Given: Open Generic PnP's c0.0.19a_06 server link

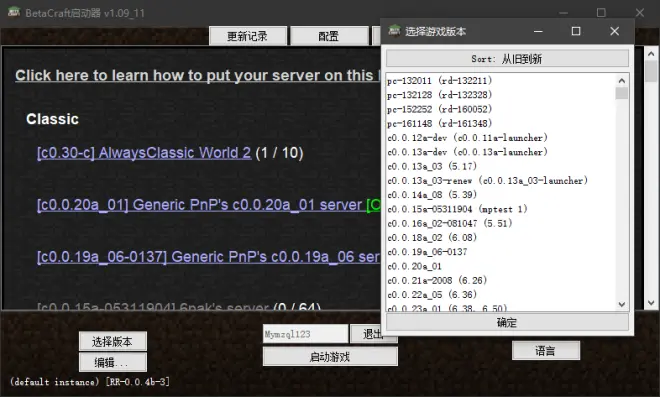Looking at the screenshot, I should 209,257.
